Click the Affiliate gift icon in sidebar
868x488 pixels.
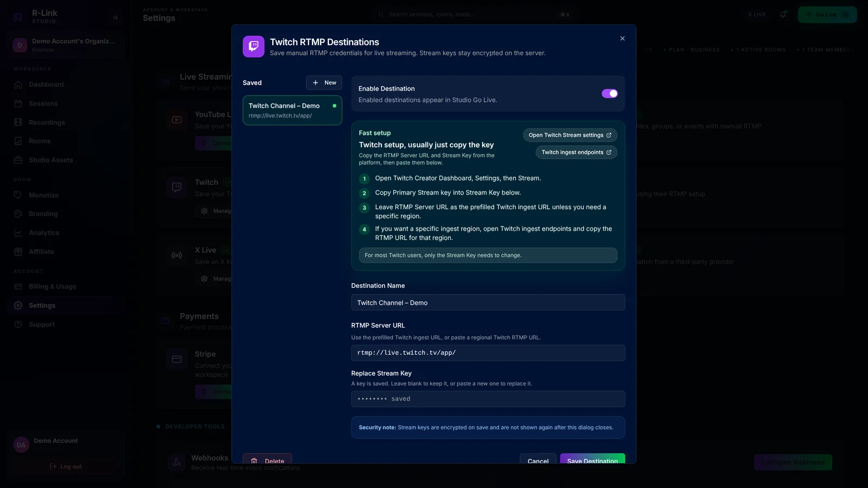(18, 252)
